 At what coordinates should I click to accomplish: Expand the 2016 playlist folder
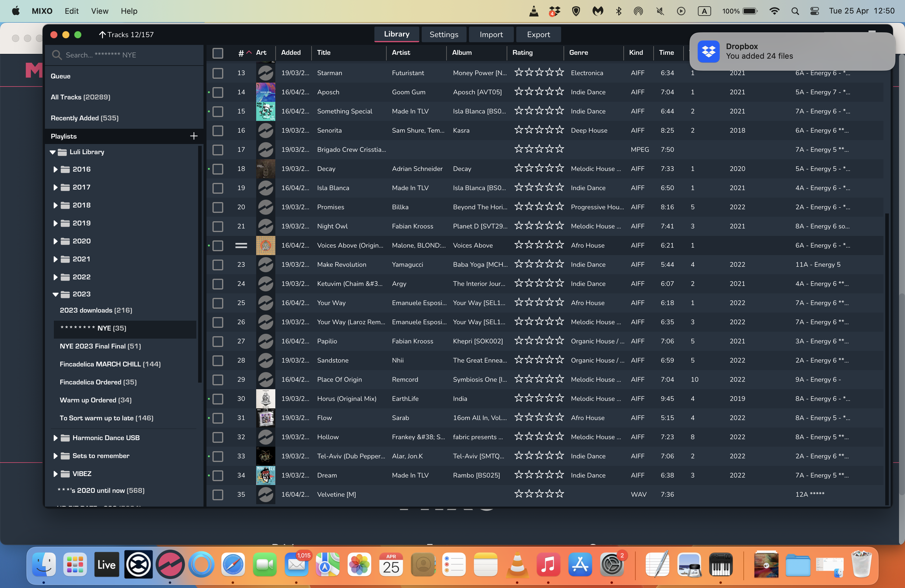[x=56, y=169]
